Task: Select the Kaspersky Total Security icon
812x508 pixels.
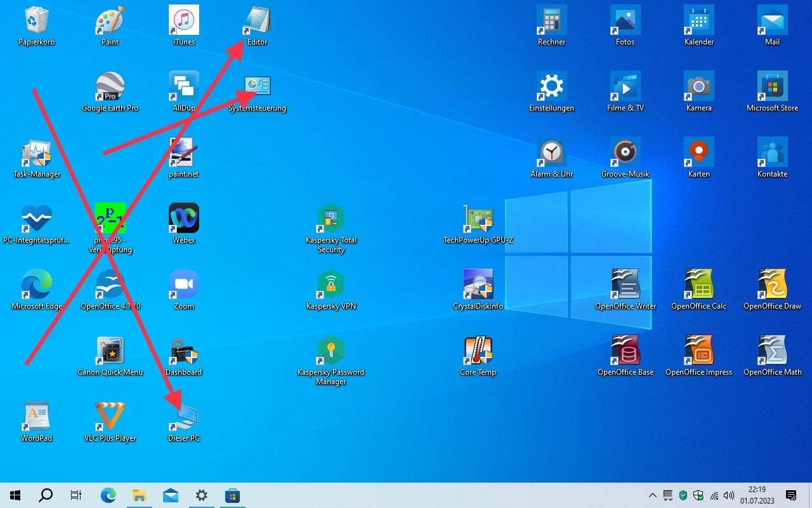Action: click(331, 219)
